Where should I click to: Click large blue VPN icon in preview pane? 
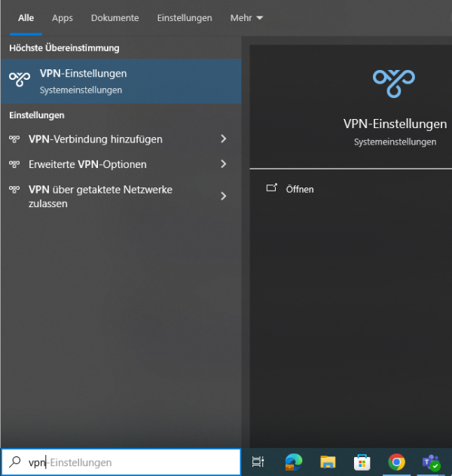394,84
